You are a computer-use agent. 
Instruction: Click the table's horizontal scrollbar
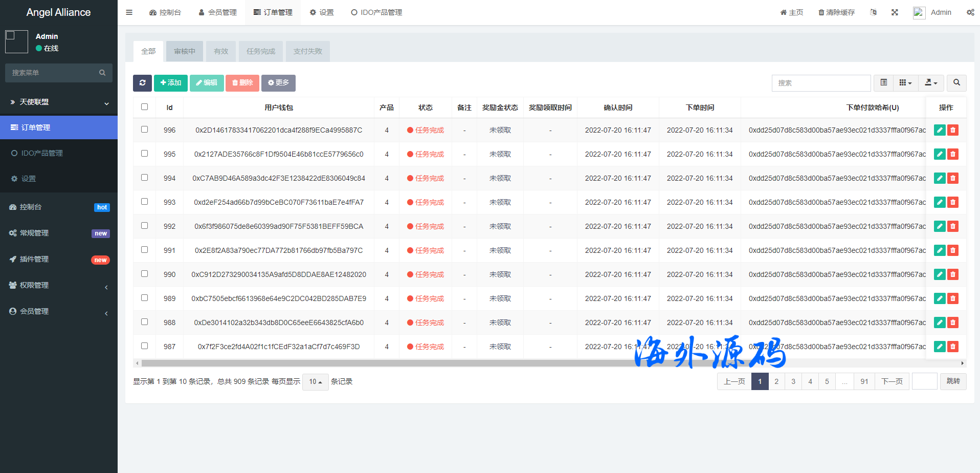(x=389, y=363)
